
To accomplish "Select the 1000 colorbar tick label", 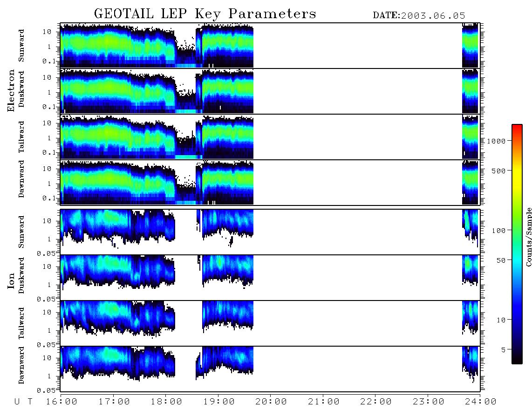I will point(497,141).
